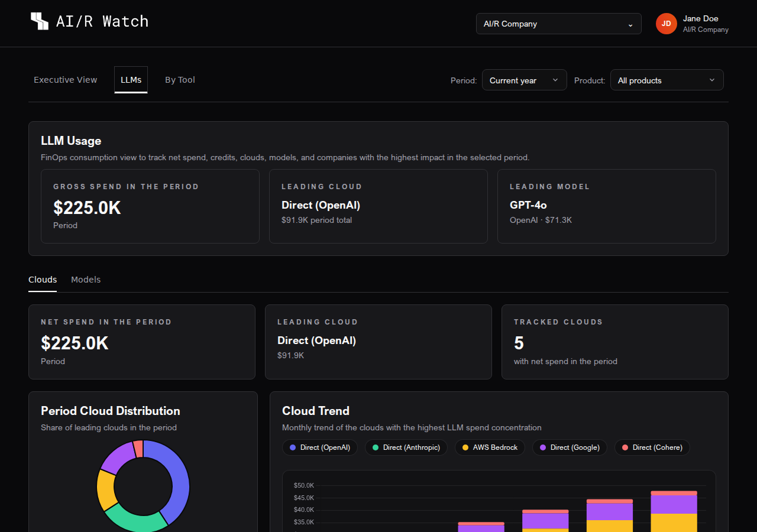The height and width of the screenshot is (532, 757).
Task: Open the Product dropdown showing All products
Action: pyautogui.click(x=667, y=80)
